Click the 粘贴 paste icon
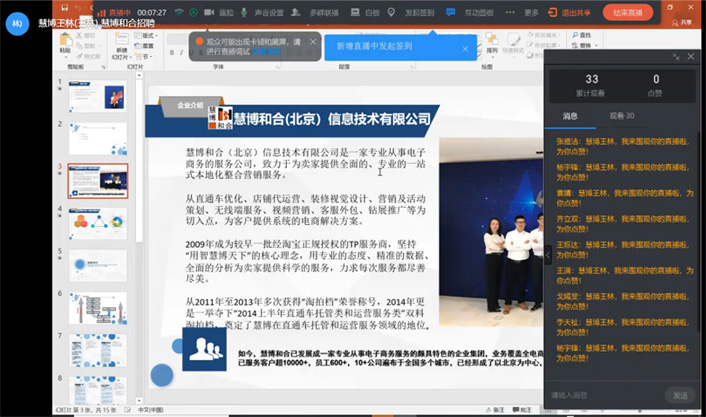Image resolution: width=706 pixels, height=417 pixels. pos(65,41)
